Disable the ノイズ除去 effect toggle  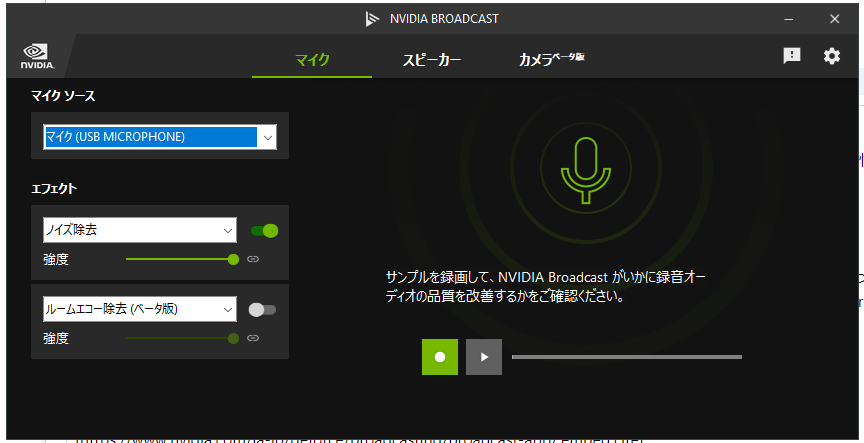[264, 231]
